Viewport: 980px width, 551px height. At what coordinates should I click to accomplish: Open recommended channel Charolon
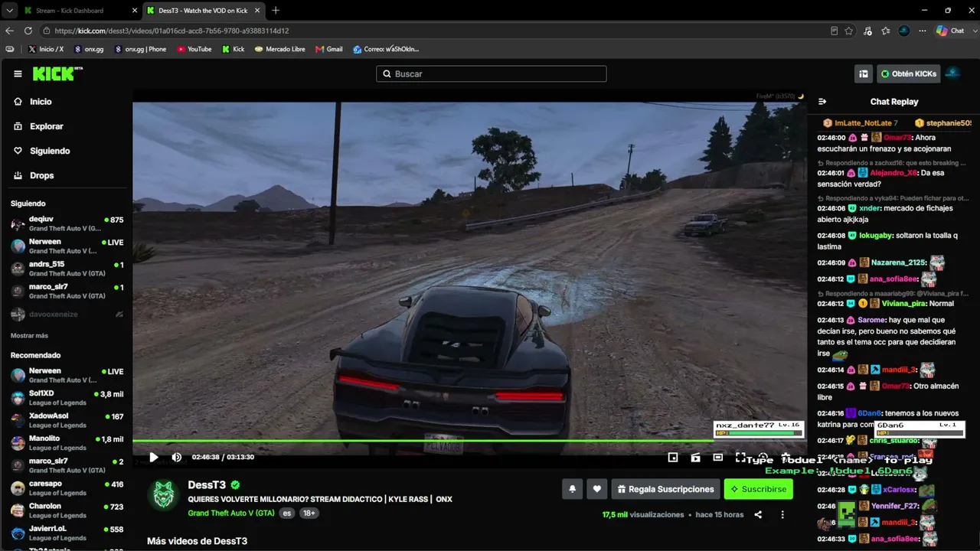point(67,510)
